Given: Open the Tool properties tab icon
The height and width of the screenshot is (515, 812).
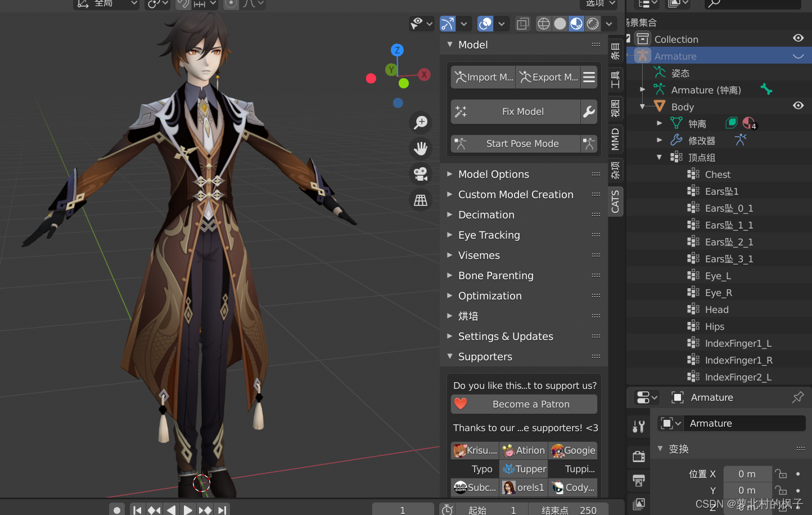Looking at the screenshot, I should [x=639, y=427].
